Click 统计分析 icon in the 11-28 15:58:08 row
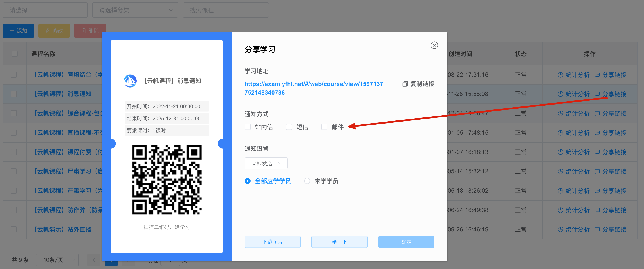 pyautogui.click(x=560, y=94)
